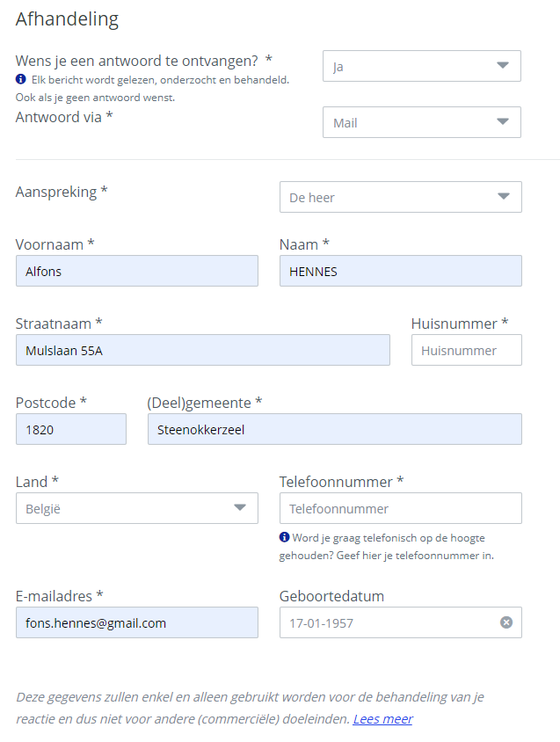
Task: Click the arrow icon in België dropdown
Action: (x=239, y=508)
